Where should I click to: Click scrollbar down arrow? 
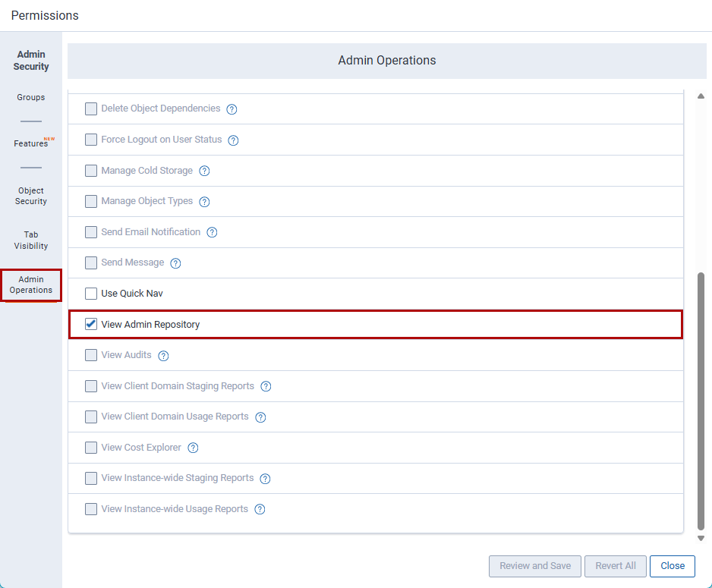[x=701, y=539]
